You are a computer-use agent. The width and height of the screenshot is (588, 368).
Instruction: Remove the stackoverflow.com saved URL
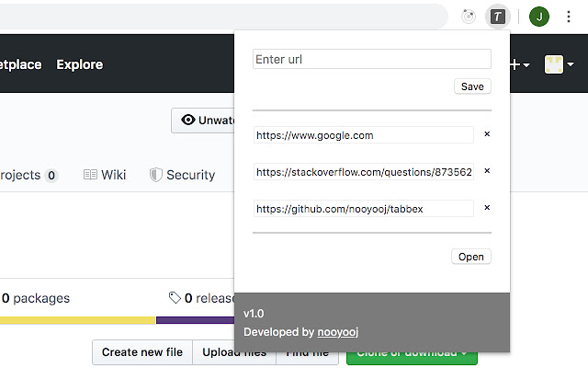click(x=487, y=171)
